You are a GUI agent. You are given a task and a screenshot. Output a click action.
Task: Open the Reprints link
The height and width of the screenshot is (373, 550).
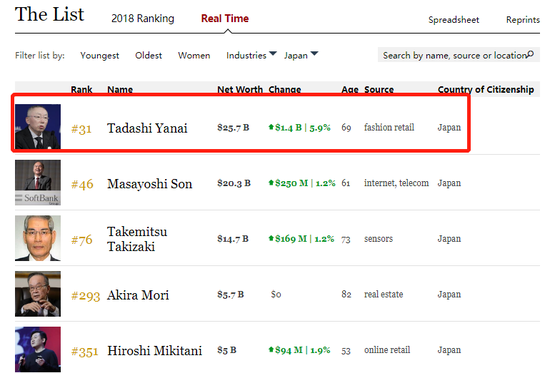[523, 20]
